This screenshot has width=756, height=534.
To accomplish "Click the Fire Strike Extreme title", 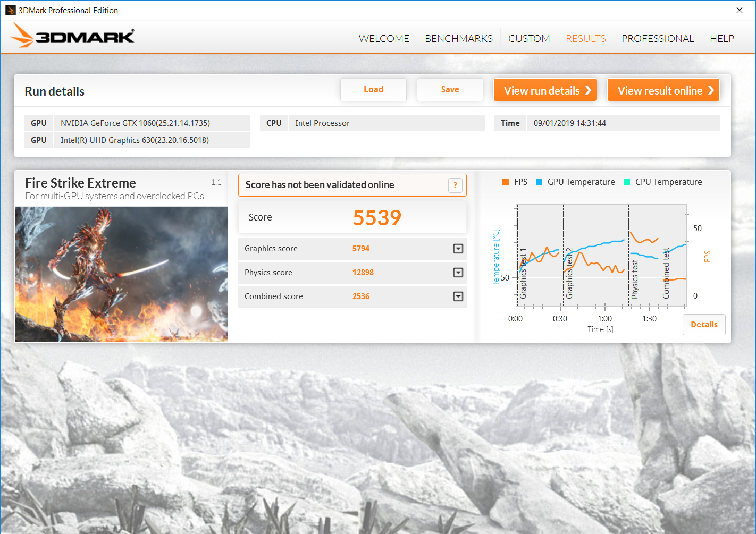I will point(80,183).
